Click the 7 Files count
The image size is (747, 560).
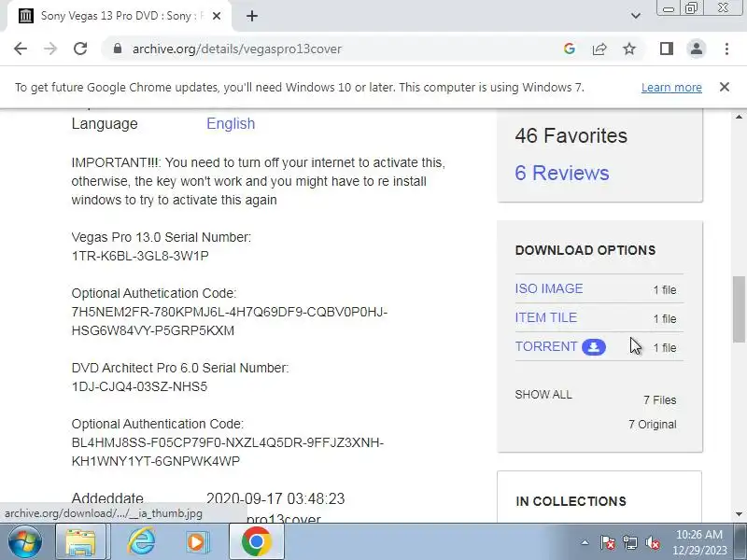pyautogui.click(x=660, y=400)
